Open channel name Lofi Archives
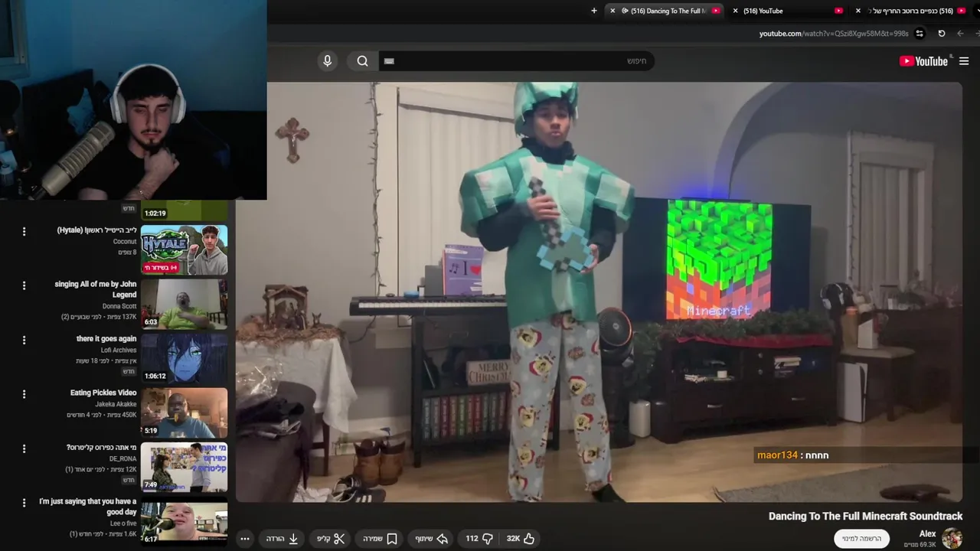980x551 pixels. 119,350
